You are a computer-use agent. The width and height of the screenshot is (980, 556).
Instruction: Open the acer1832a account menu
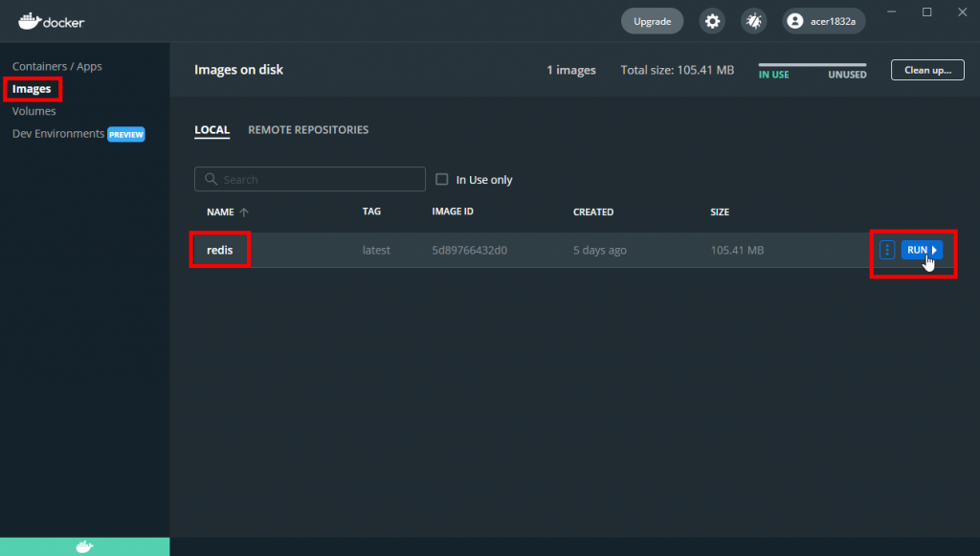pyautogui.click(x=824, y=21)
